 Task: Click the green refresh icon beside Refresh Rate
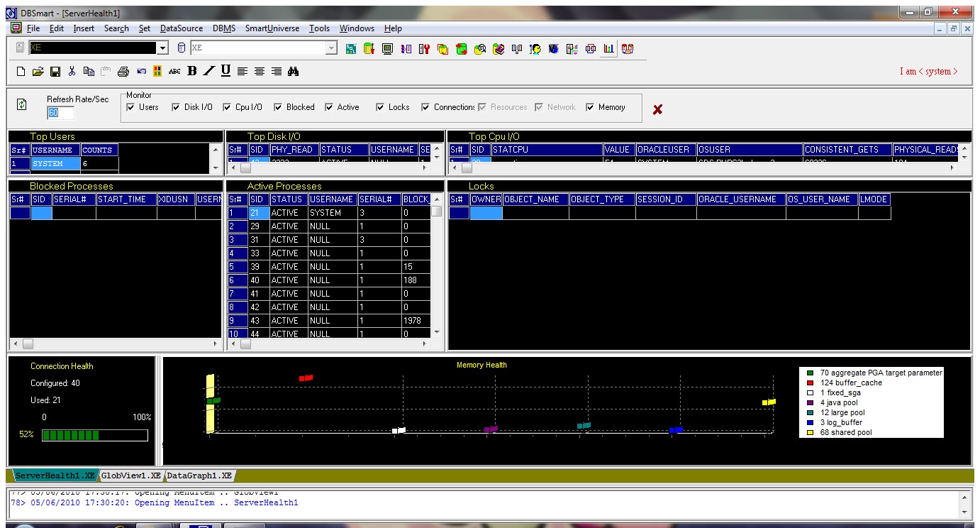tap(22, 104)
